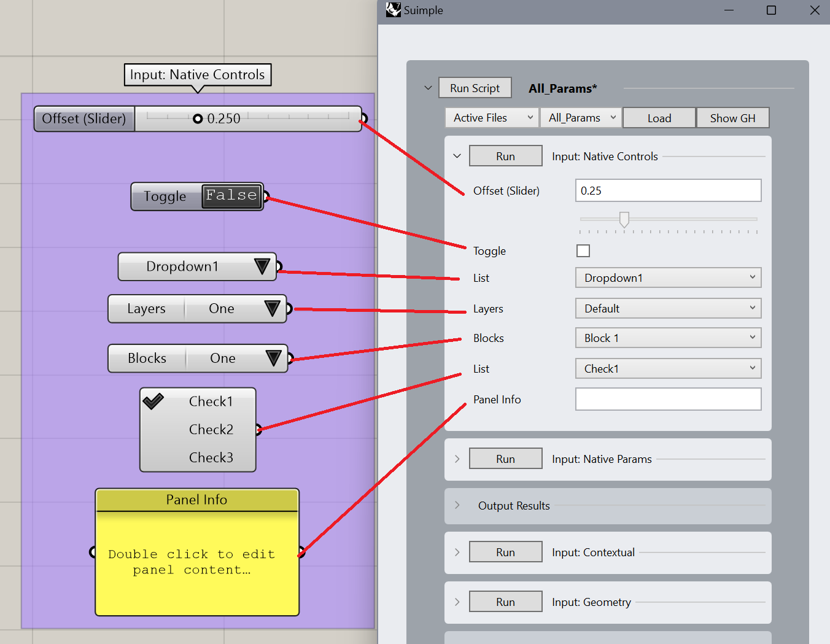Select Check3 in the Grasshopper check list

[x=211, y=458]
